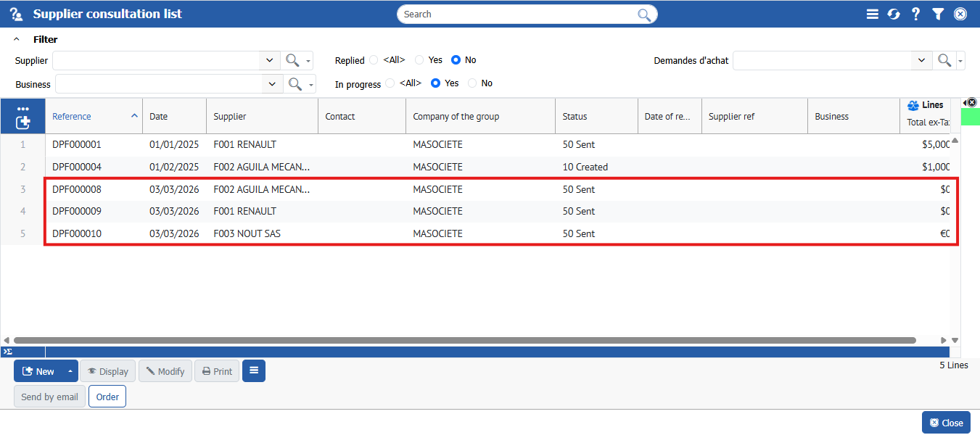Screen dimensions: 980x435
Task: Select In progress 'No' radio button
Action: 472,83
